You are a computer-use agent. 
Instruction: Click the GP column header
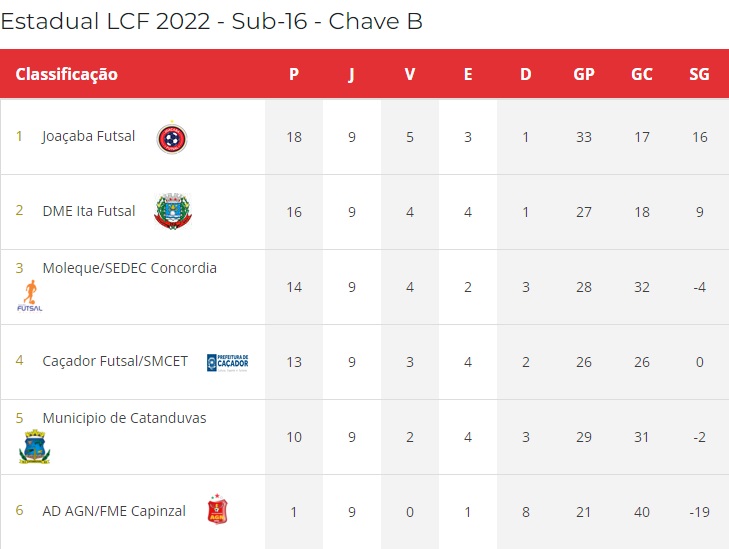(x=584, y=74)
